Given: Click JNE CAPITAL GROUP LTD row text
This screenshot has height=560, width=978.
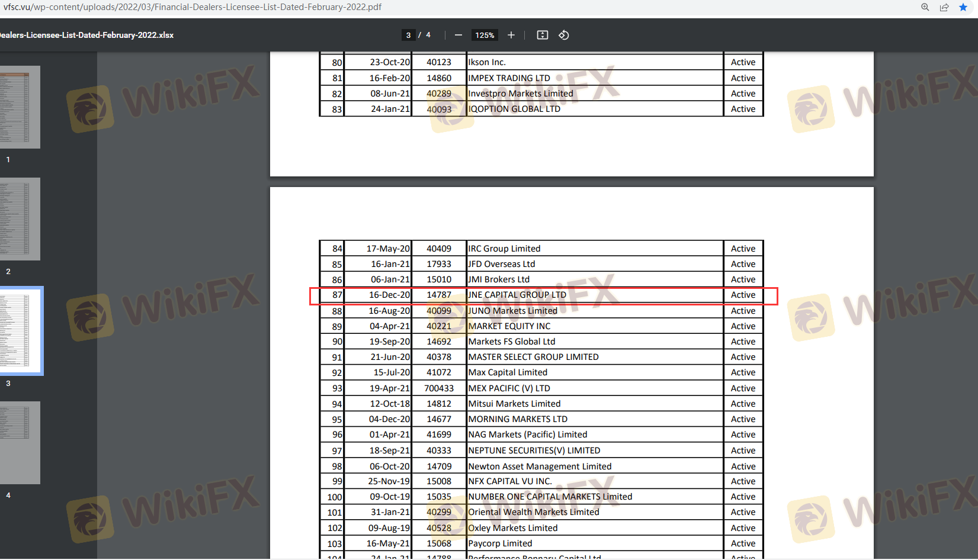Looking at the screenshot, I should [517, 295].
